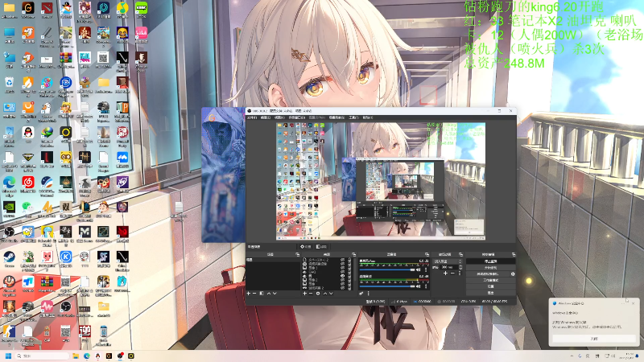Open source properties gear in Sources panel
The image size is (644, 362).
point(318,294)
